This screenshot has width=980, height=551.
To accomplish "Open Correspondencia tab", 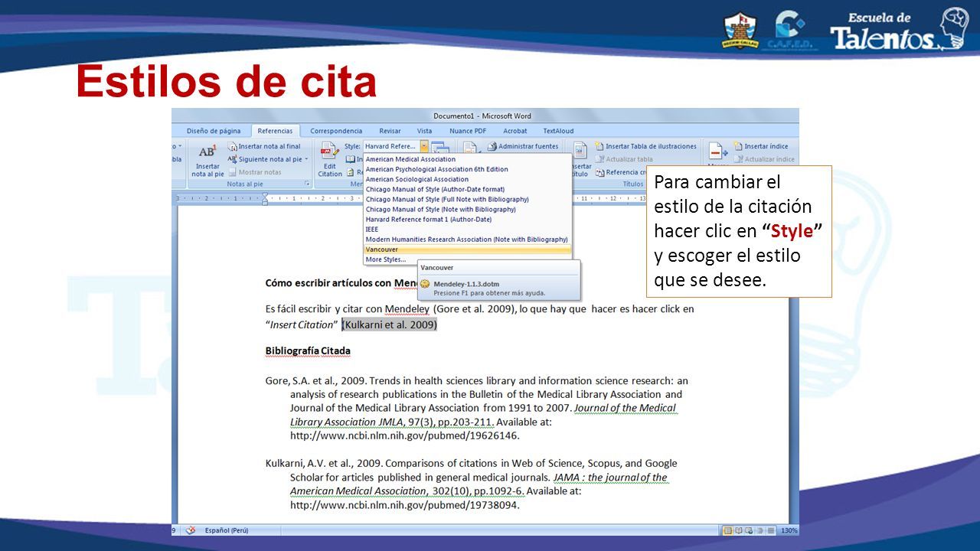I will coord(336,131).
